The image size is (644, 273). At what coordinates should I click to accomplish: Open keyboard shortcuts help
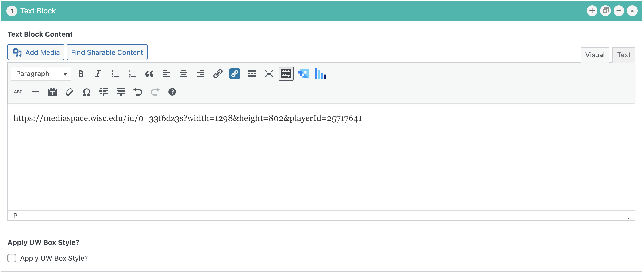[x=172, y=92]
